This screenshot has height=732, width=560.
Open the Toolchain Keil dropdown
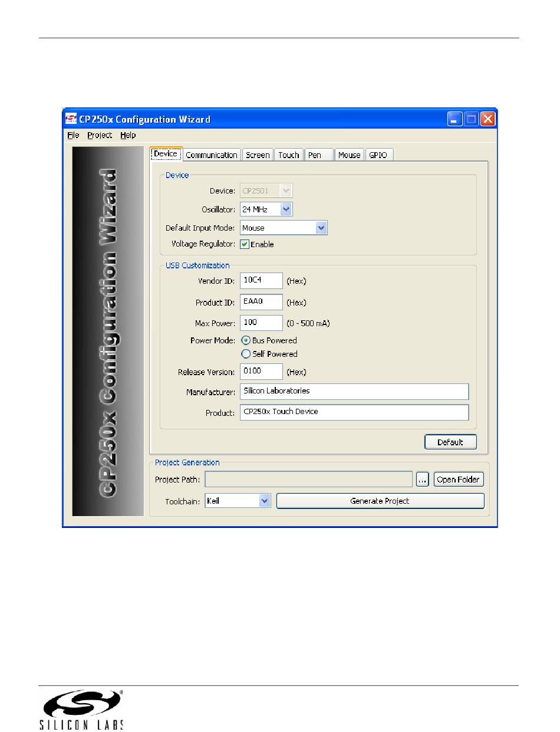[x=238, y=501]
